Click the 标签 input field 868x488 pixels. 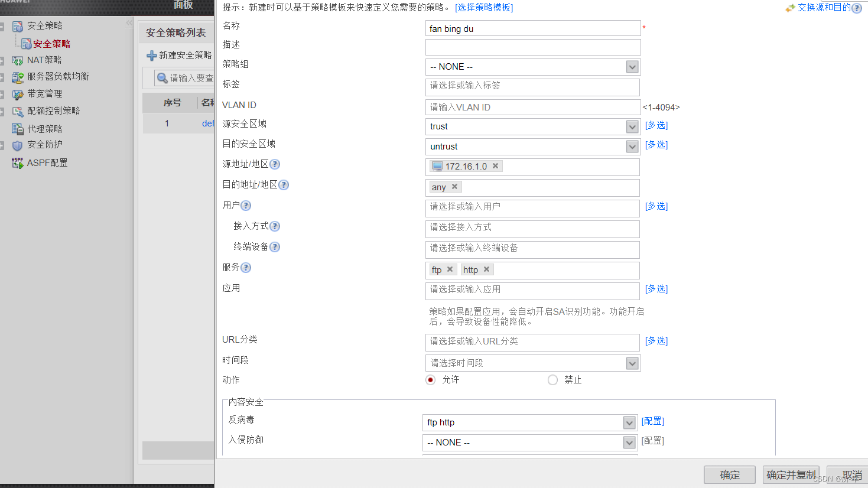(532, 87)
